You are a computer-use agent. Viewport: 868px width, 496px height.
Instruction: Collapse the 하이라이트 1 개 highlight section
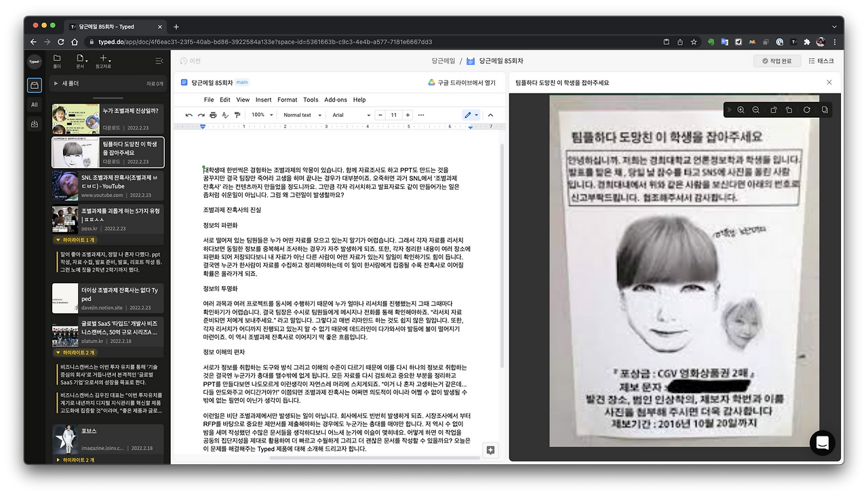click(75, 240)
